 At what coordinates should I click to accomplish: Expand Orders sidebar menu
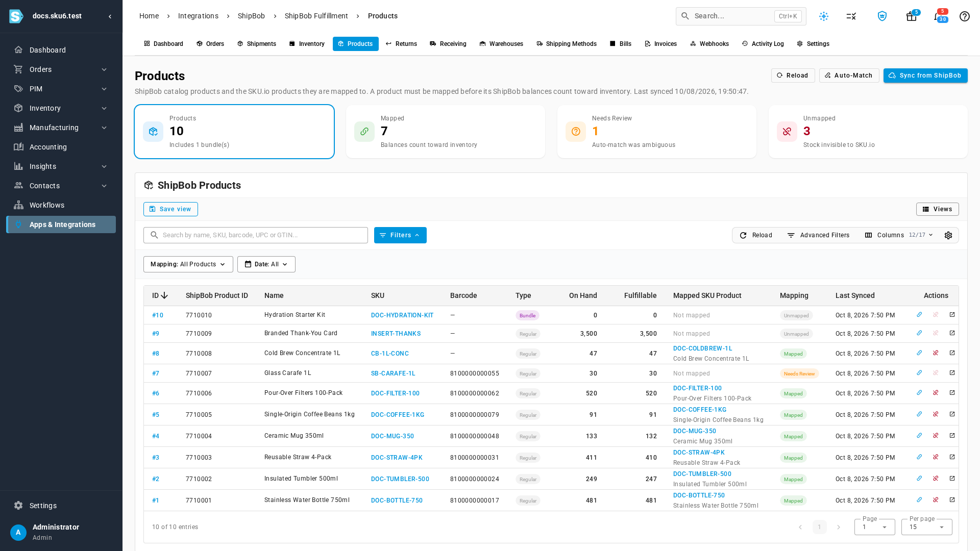point(61,69)
